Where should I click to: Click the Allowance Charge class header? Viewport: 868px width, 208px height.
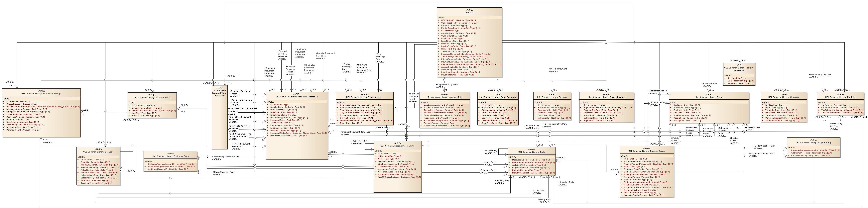[x=41, y=92]
